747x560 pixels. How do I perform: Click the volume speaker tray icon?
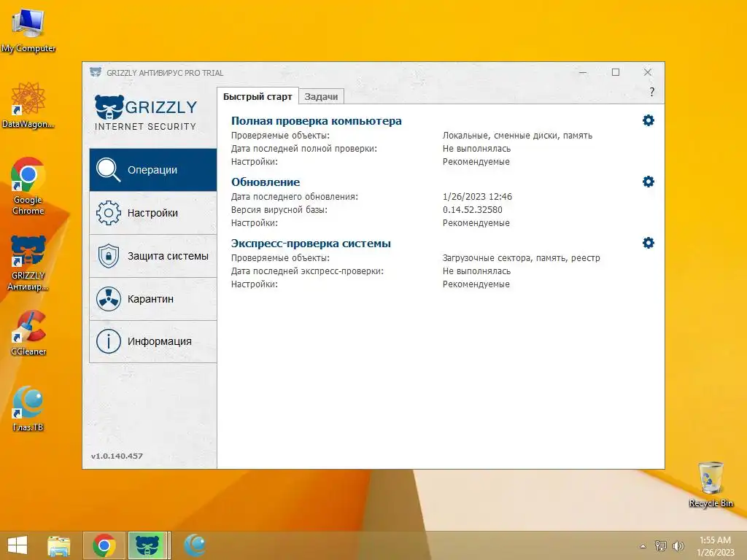678,545
